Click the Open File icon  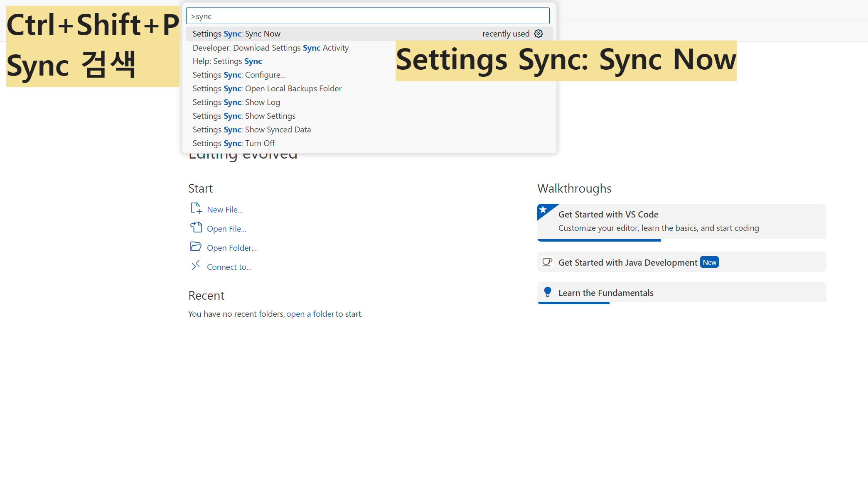tap(196, 227)
